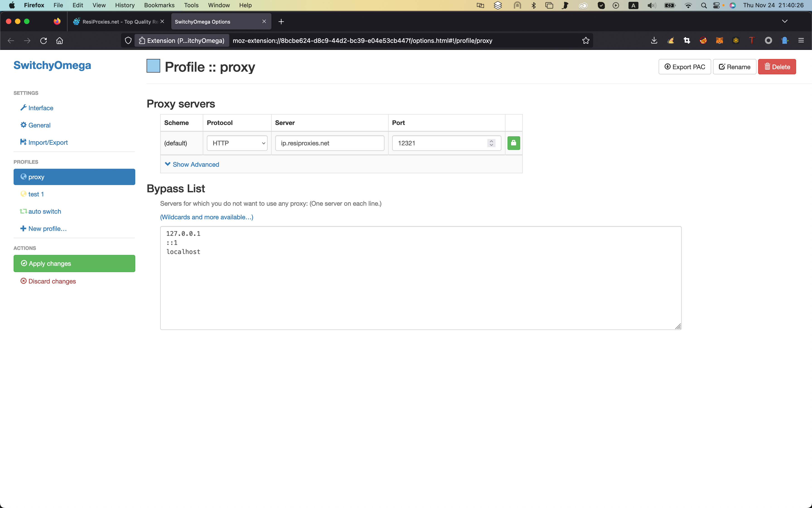The width and height of the screenshot is (812, 508).
Task: Click the Extension identity badge in address bar
Action: click(x=182, y=41)
